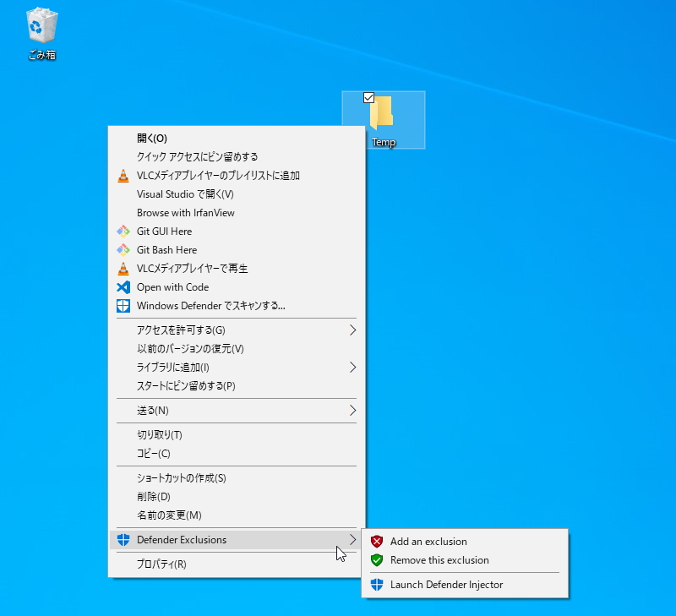The width and height of the screenshot is (676, 616).
Task: Click the Windows Defender shield scan icon
Action: 123,306
